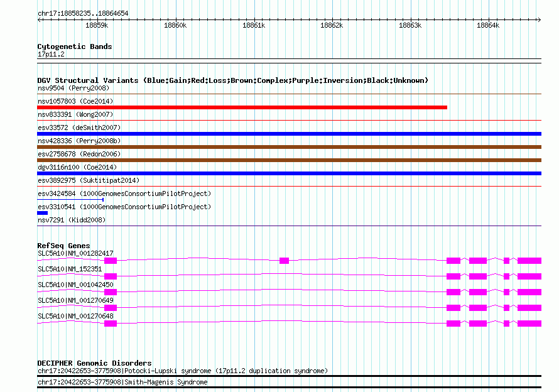Click the 18862k ruler tick label

[332, 25]
